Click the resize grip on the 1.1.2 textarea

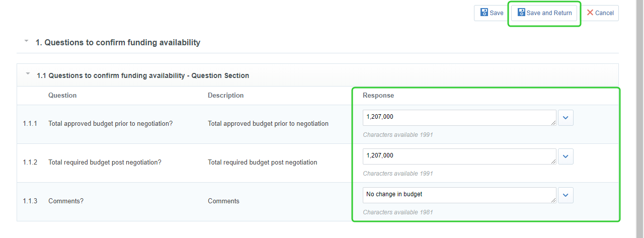tap(553, 162)
